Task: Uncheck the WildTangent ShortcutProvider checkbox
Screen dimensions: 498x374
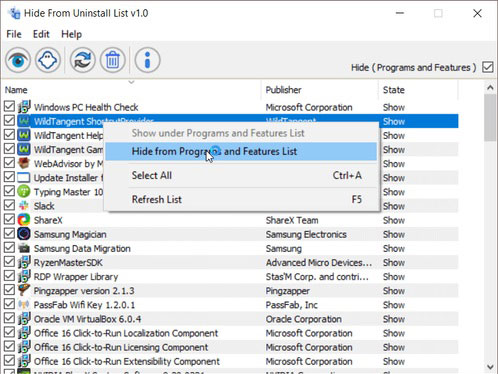Action: click(9, 121)
